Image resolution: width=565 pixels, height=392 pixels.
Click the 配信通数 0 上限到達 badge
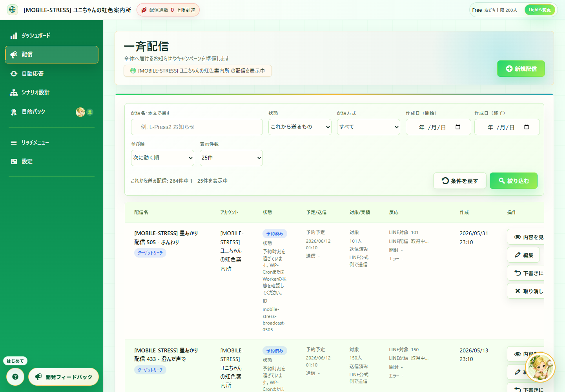pos(168,10)
